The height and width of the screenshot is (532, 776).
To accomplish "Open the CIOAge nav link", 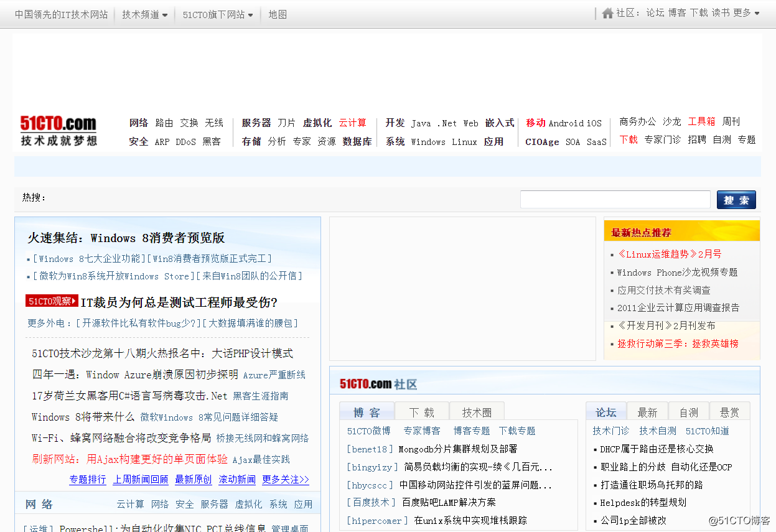I will [x=542, y=141].
